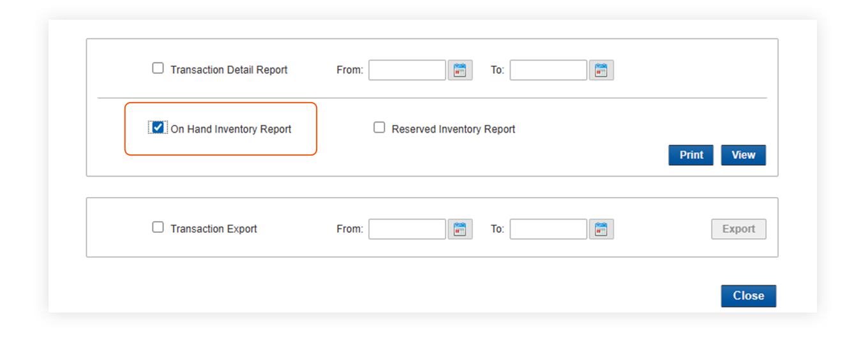Open calendar for Transaction Detail Report To date
The width and height of the screenshot is (868, 345).
(601, 70)
